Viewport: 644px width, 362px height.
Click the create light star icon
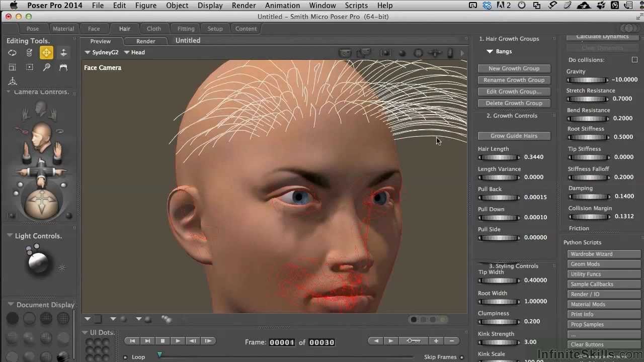pyautogui.click(x=62, y=268)
